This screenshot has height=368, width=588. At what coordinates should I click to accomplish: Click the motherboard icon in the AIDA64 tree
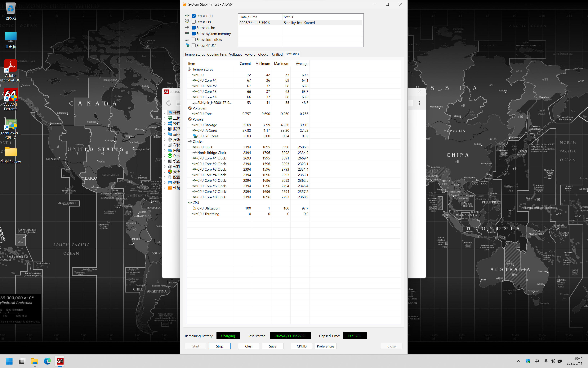[x=170, y=118]
